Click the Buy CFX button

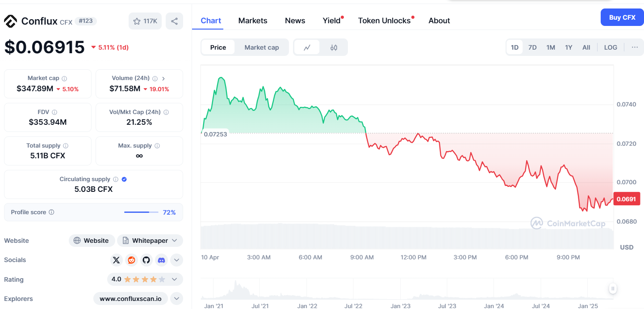pyautogui.click(x=622, y=17)
